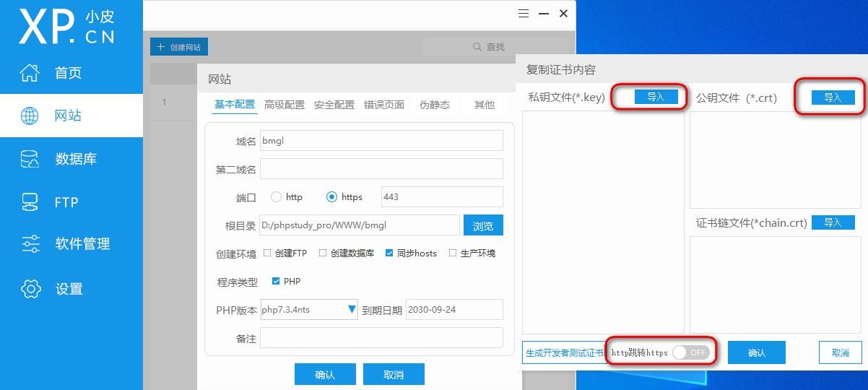Click the database icon next to 数据库
The height and width of the screenshot is (390, 868).
click(30, 159)
